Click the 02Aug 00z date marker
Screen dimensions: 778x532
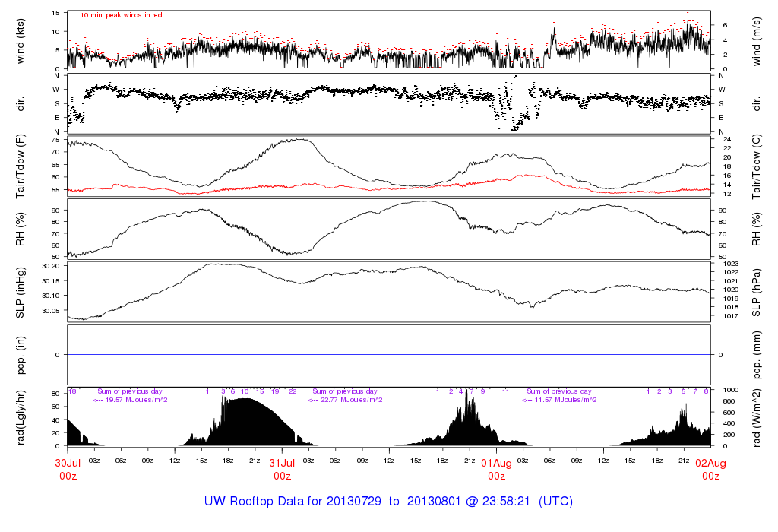tap(710, 469)
